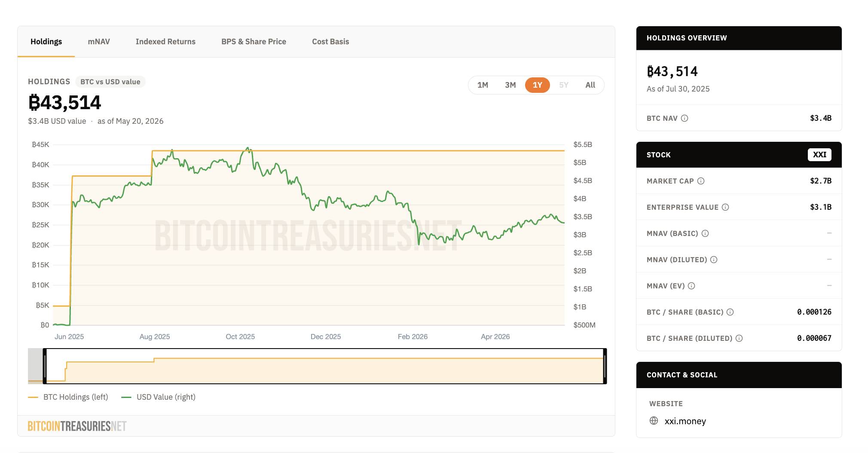Open BTC / Share (Basic) info icon
Screen dimensions: 868x453
click(730, 312)
